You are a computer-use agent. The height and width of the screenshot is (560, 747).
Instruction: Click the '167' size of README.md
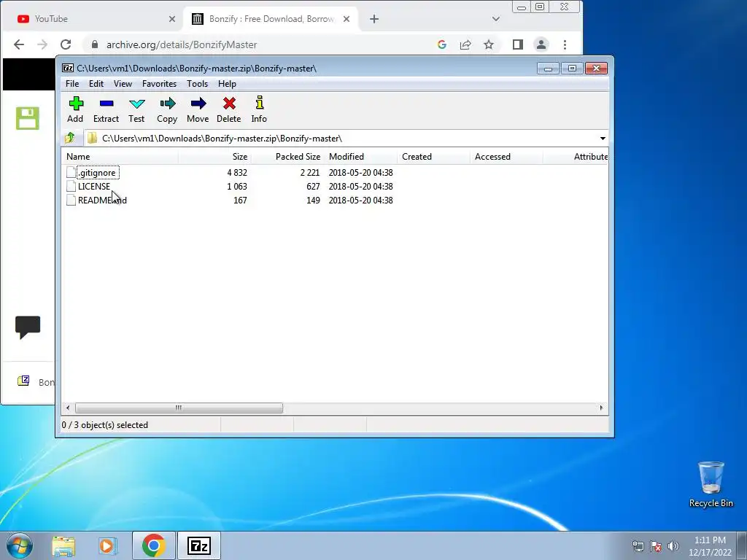click(x=240, y=200)
